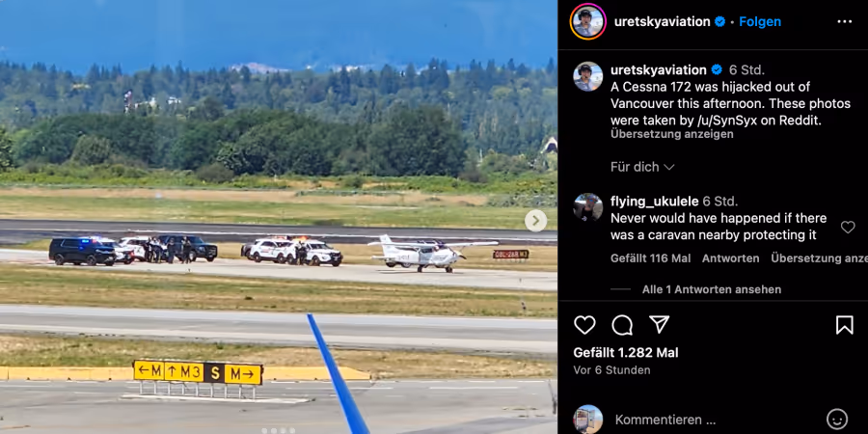Select the carousel page indicator dots
This screenshot has width=868, height=434.
coord(279,430)
